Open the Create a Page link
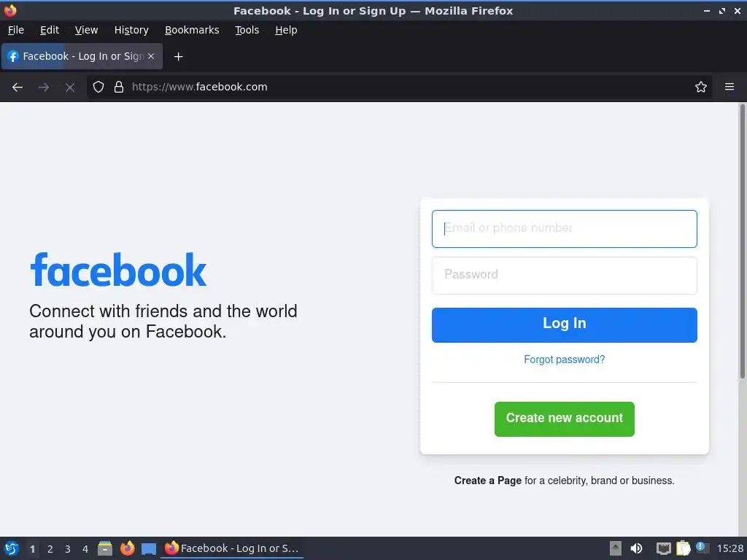Viewport: 747px width, 560px height. [x=488, y=481]
